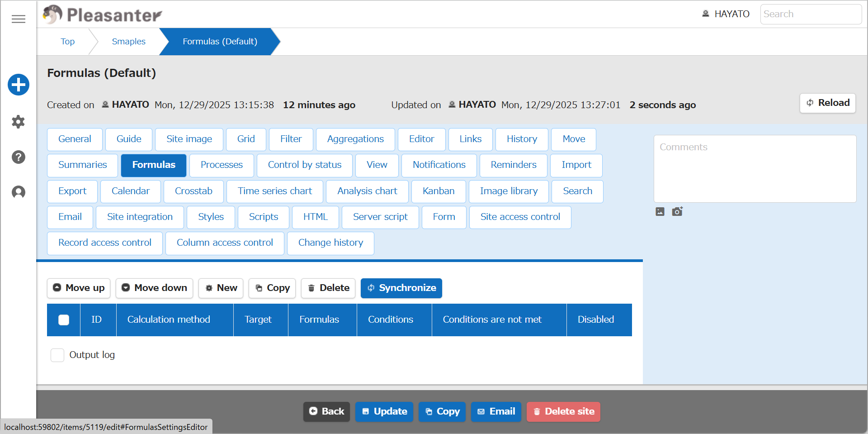Viewport: 868px width, 434px height.
Task: Open the Change history tab
Action: click(330, 243)
